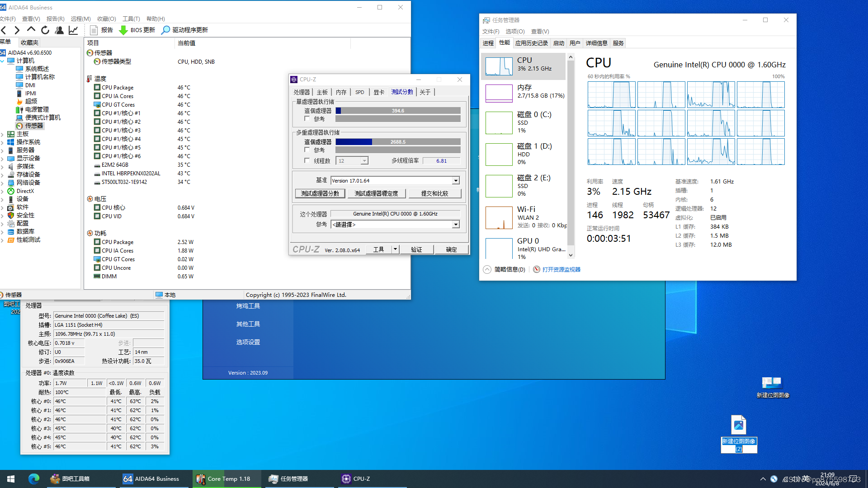The height and width of the screenshot is (488, 868).
Task: Click multi-thread score bar 2688.5
Action: 398,142
